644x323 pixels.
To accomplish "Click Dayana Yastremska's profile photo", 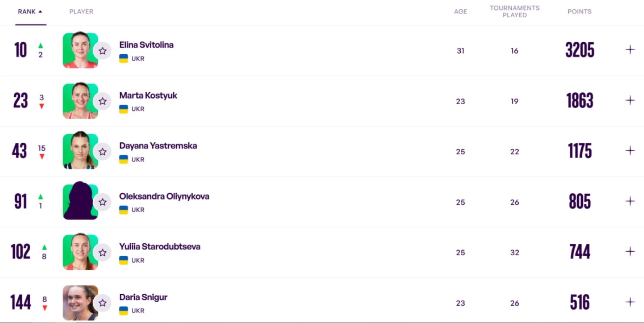I will tap(80, 152).
